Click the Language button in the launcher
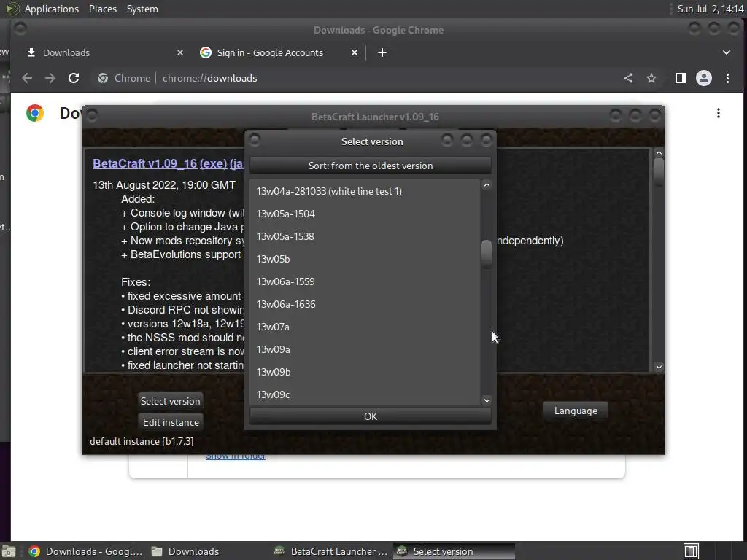 [x=576, y=411]
